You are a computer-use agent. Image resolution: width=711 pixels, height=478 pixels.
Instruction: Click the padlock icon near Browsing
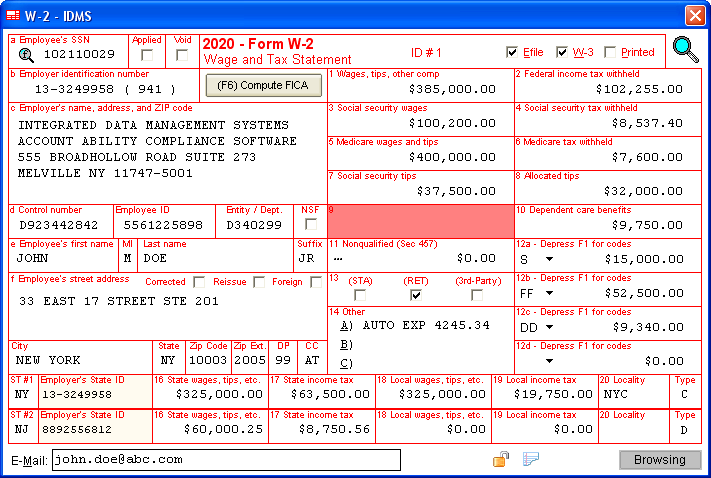pyautogui.click(x=501, y=459)
